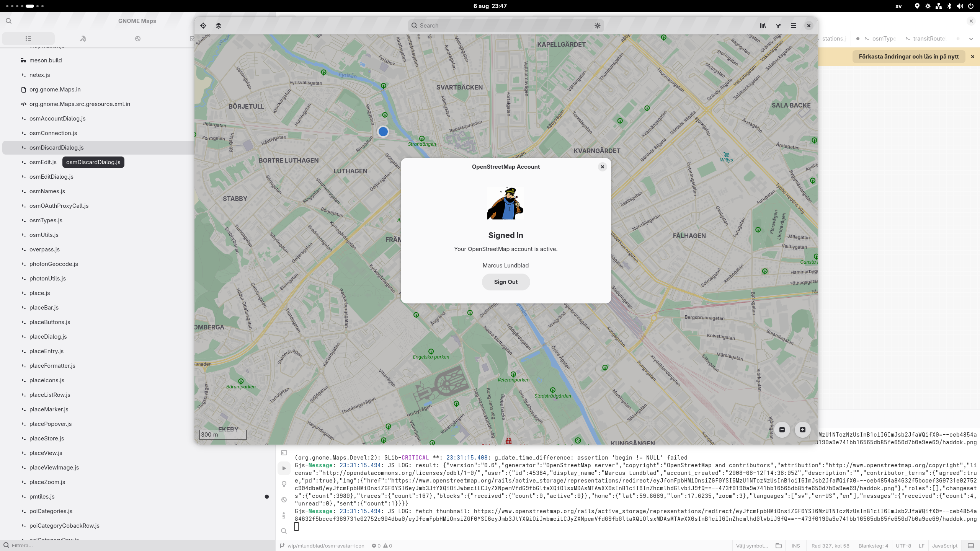The image size is (980, 551).
Task: Zoom out the map with the minus button
Action: [x=782, y=430]
